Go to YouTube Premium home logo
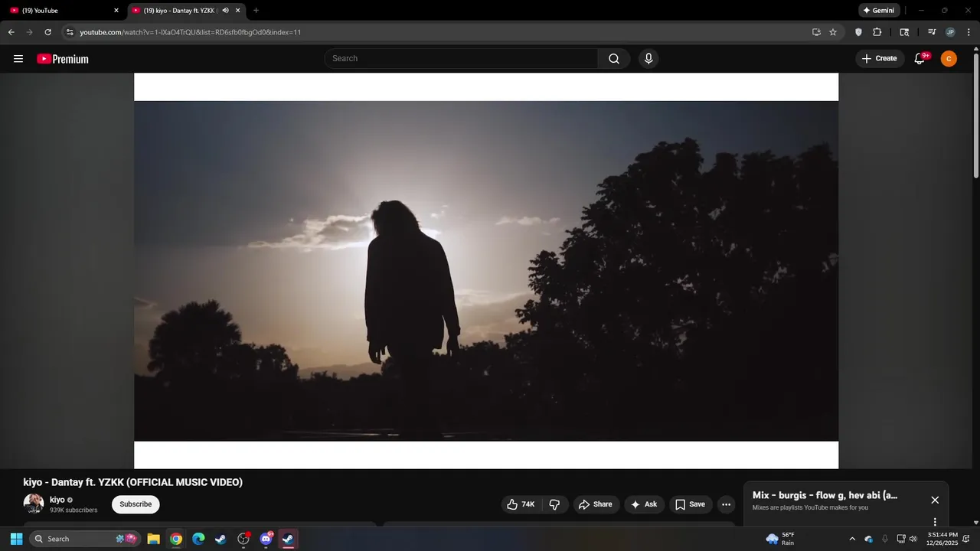Viewport: 980px width, 551px height. [63, 59]
